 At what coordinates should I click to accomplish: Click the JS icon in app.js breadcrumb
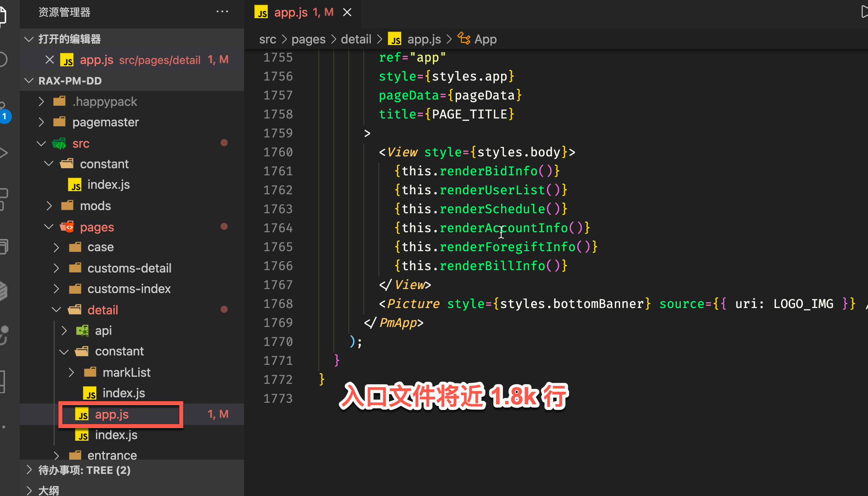395,39
